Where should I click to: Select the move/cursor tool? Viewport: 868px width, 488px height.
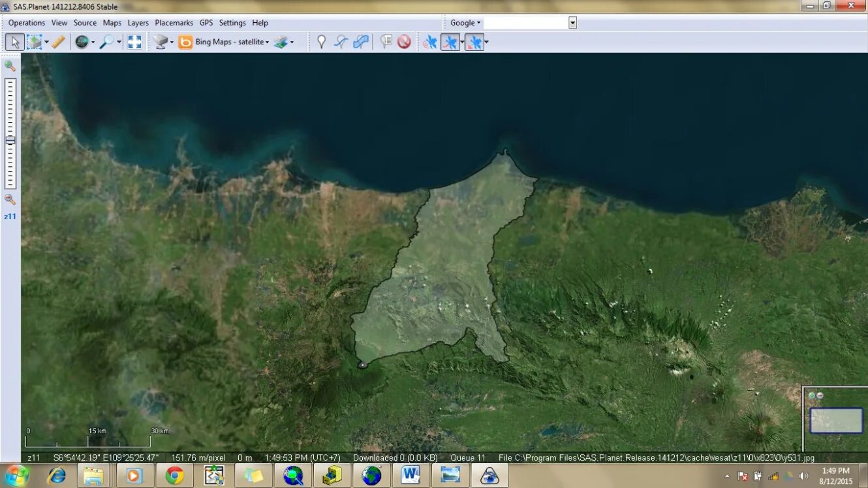coord(15,42)
